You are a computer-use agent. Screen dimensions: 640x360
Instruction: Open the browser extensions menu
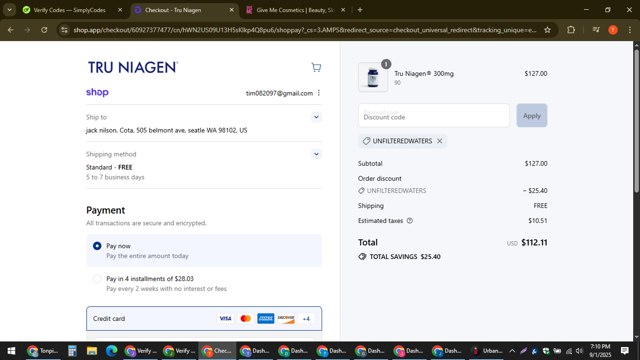571,30
